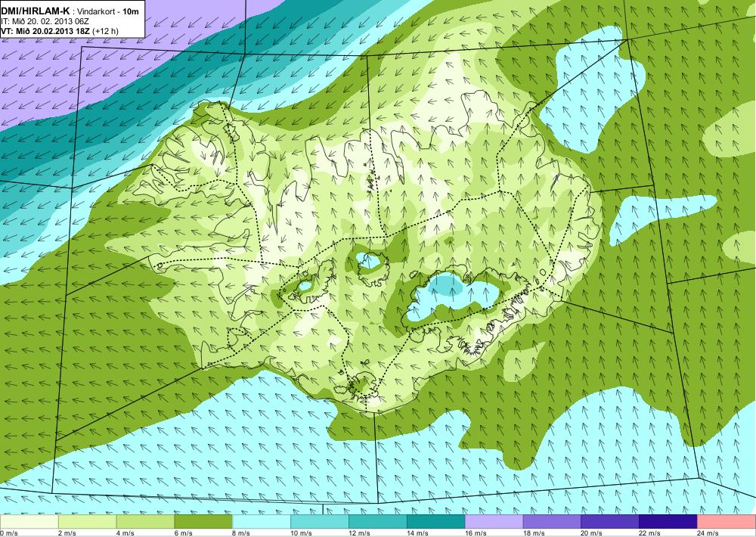Click the '6 m/s' legend label

(184, 533)
